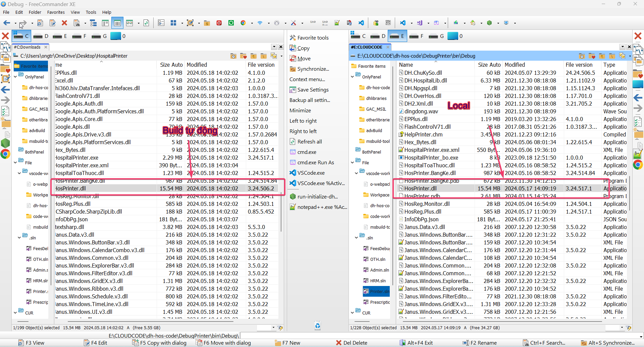Open the left panel tab list dropdown arrow
This screenshot has height=347, width=644.
(x=274, y=47)
